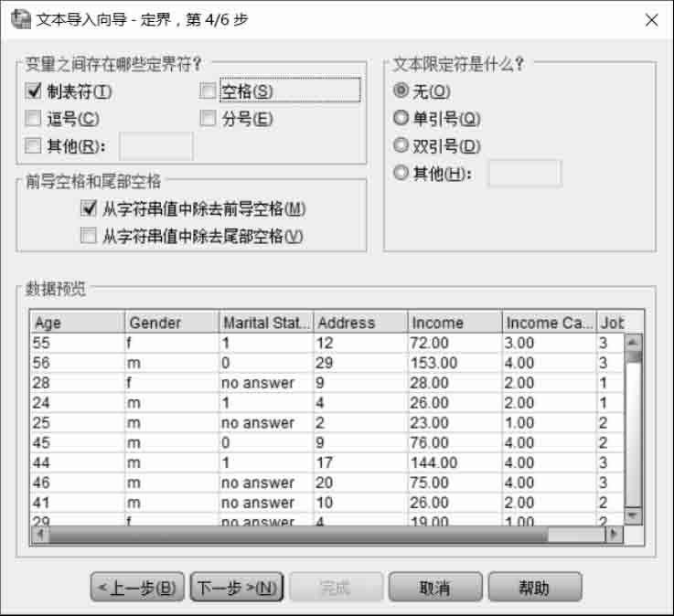674x616 pixels.
Task: Proceed with 下一步(N) button
Action: [x=237, y=587]
